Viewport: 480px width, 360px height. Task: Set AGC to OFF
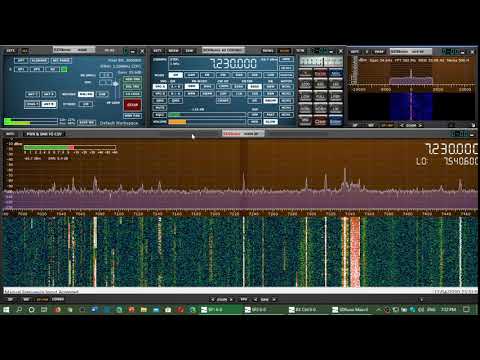click(x=255, y=115)
